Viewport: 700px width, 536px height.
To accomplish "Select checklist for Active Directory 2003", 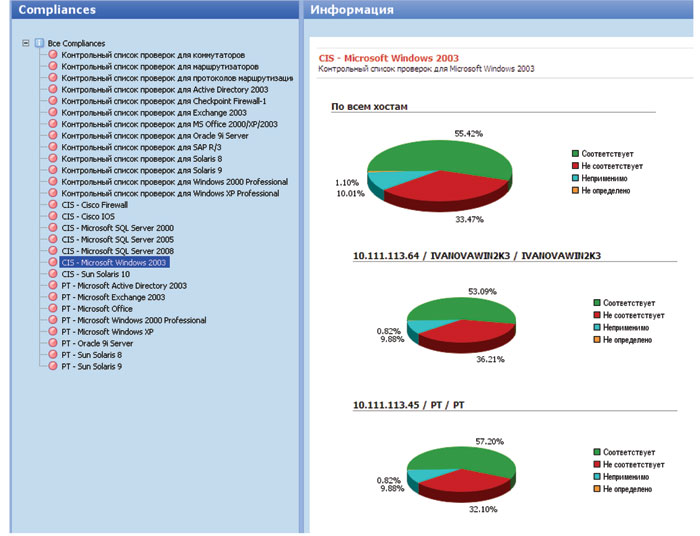I will click(x=165, y=90).
